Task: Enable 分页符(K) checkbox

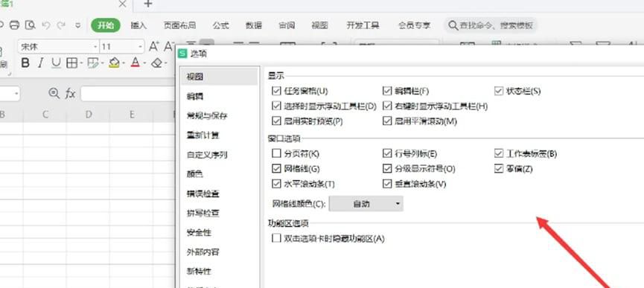Action: (x=276, y=153)
